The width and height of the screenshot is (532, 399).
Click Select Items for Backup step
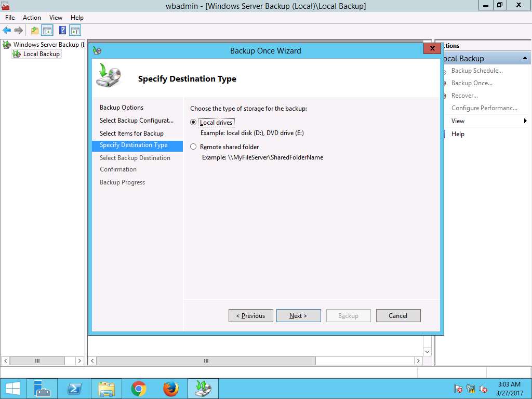[131, 134]
